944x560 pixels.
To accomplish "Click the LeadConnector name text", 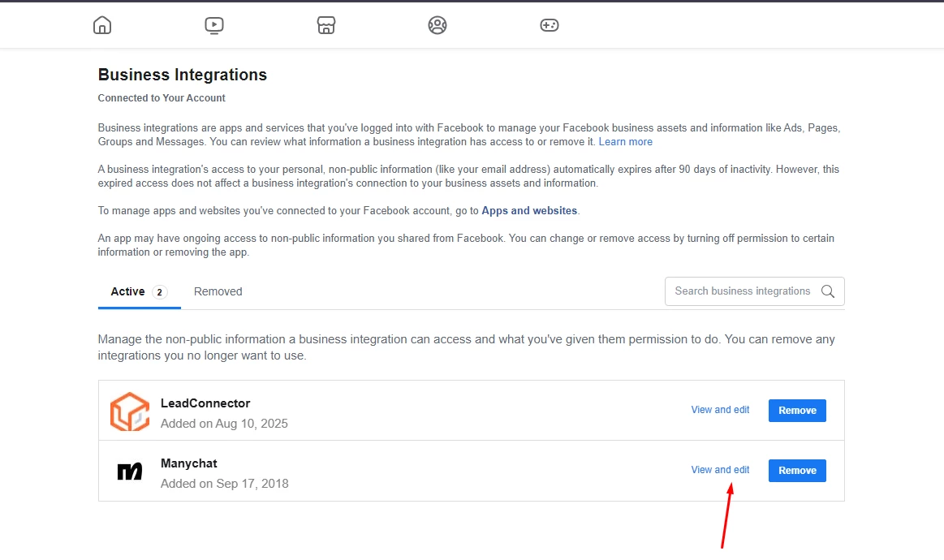I will tap(205, 403).
